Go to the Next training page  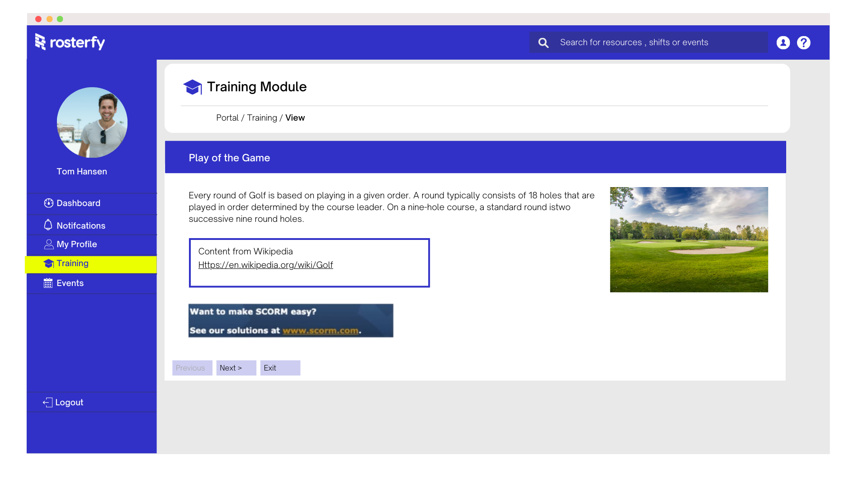pyautogui.click(x=236, y=368)
